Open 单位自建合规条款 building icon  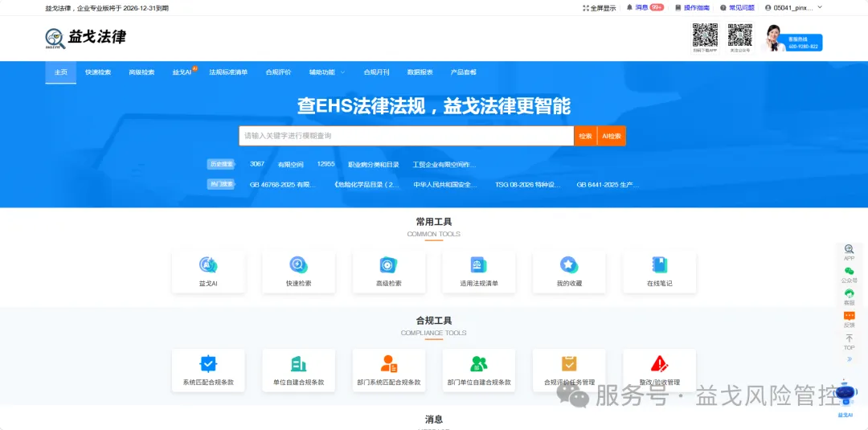pos(298,363)
